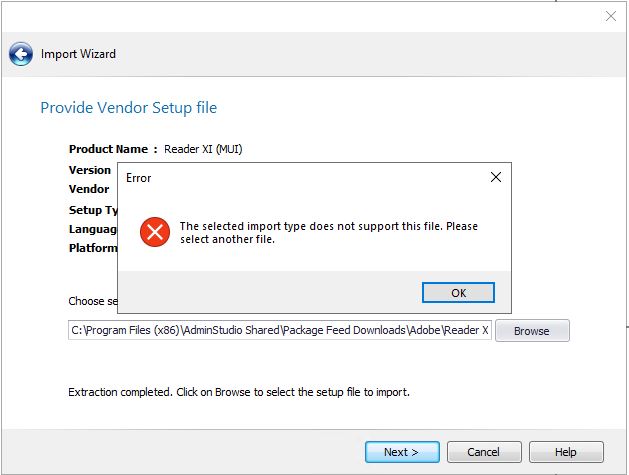Open Help for the wizard
629x475 pixels.
(565, 452)
